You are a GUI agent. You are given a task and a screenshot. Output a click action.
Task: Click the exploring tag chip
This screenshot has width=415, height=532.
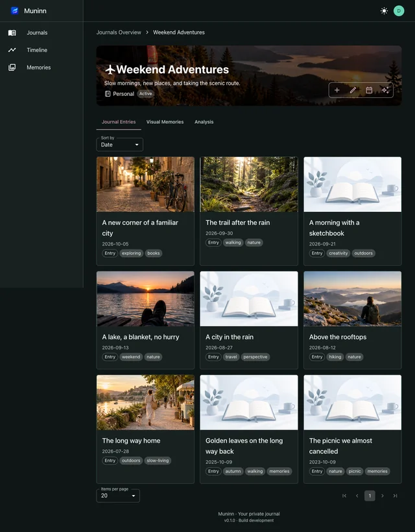pos(132,253)
